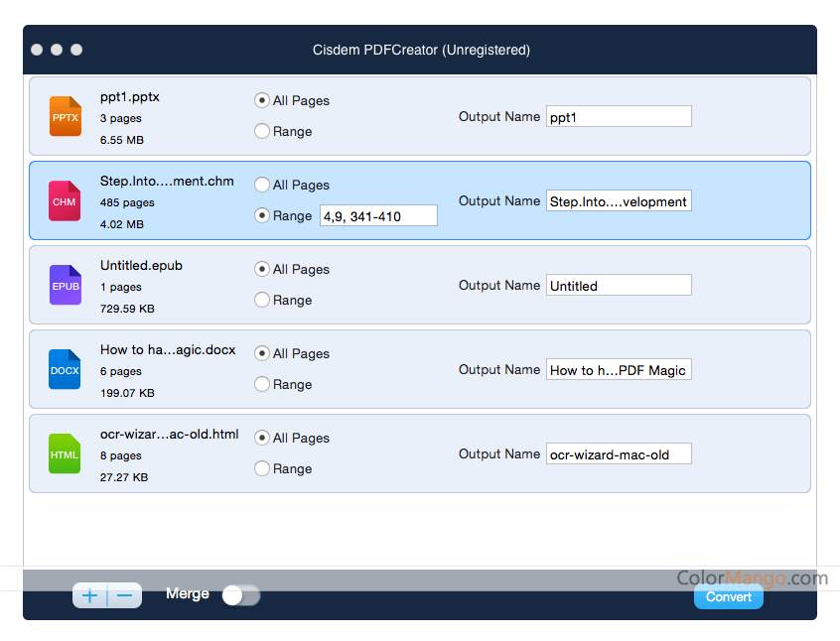
Task: Remove selected file with the minus button
Action: (125, 595)
